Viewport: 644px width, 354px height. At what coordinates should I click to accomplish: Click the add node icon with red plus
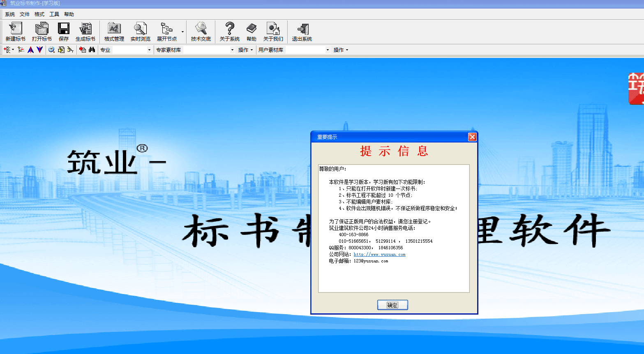tap(7, 50)
